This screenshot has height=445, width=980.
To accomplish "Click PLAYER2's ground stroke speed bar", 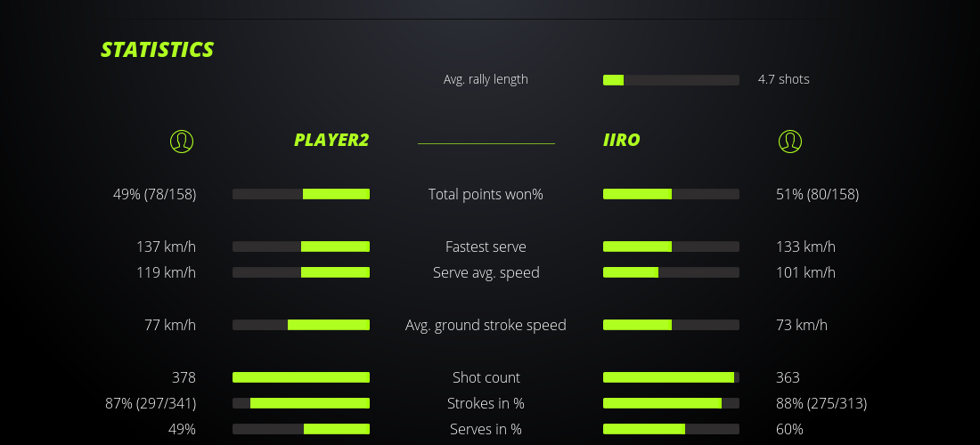I will (x=301, y=325).
